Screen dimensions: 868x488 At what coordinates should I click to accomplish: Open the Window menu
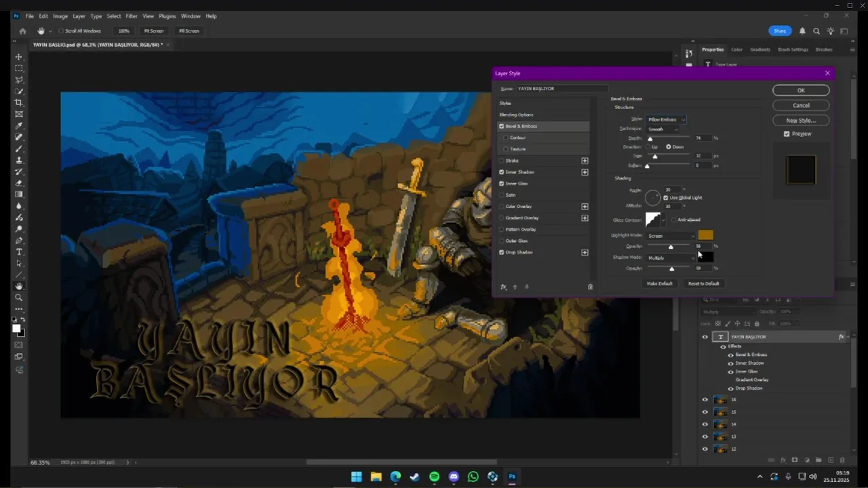tap(191, 16)
